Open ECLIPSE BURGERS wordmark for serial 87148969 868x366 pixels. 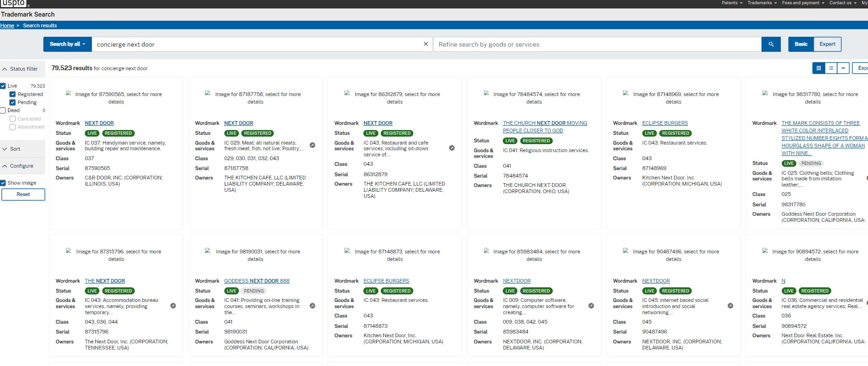[x=665, y=123]
